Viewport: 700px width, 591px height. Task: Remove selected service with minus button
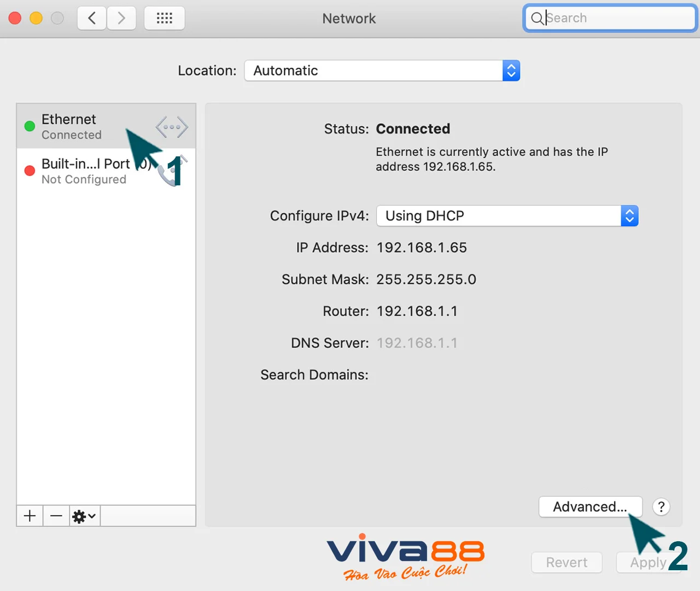pyautogui.click(x=56, y=516)
